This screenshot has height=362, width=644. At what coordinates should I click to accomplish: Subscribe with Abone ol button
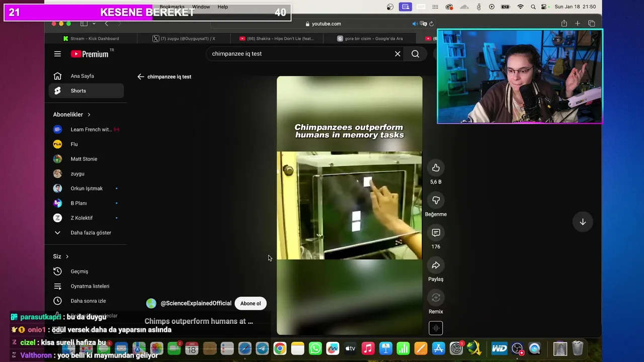click(x=251, y=303)
